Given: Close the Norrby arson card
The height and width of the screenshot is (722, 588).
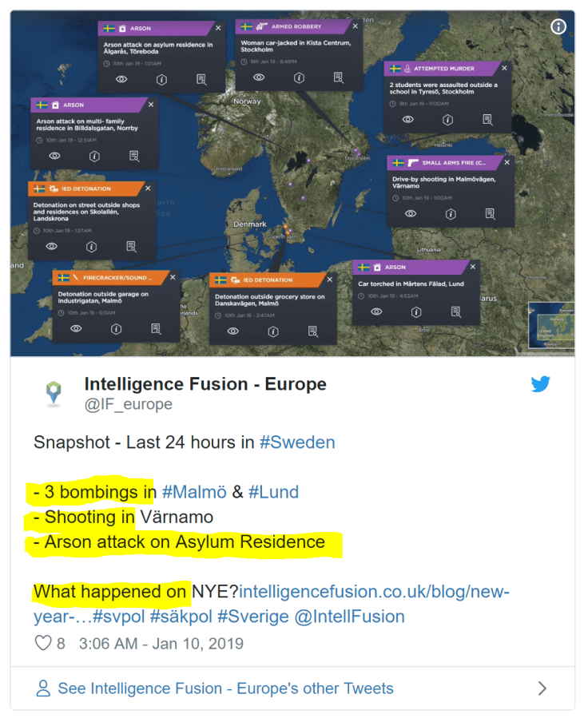Looking at the screenshot, I should pyautogui.click(x=150, y=105).
